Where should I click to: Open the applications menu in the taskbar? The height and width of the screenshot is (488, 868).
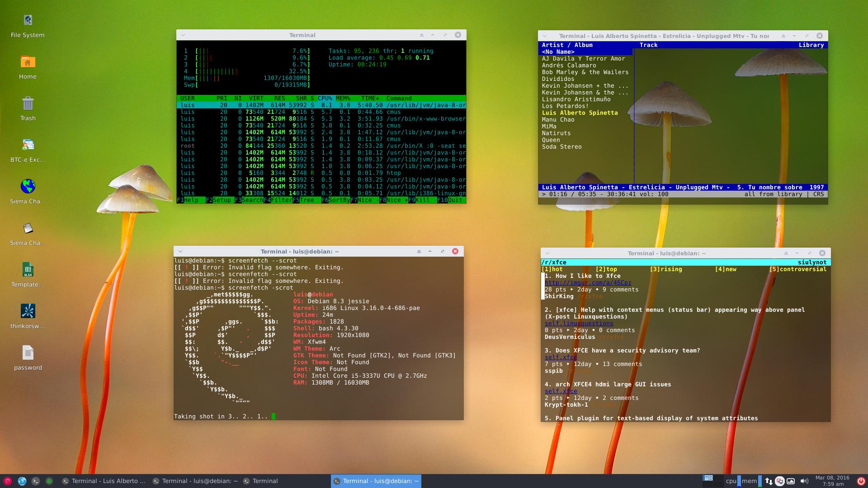8,480
